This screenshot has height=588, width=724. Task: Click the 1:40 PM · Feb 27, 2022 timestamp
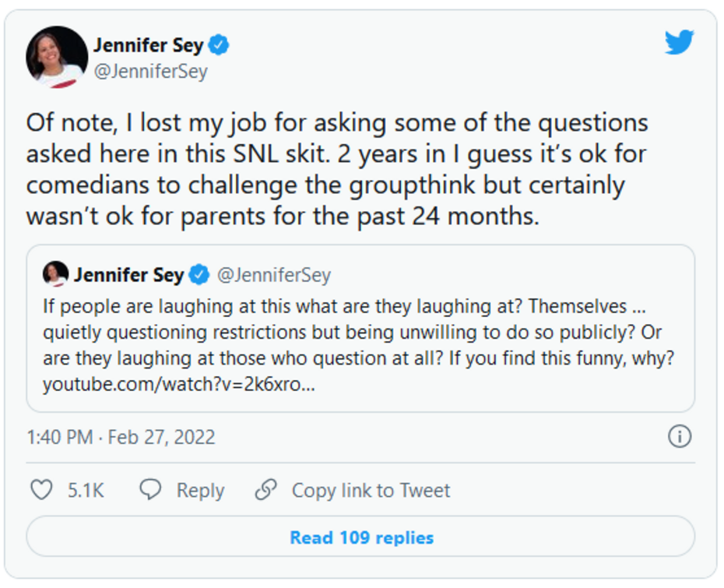coord(121,436)
